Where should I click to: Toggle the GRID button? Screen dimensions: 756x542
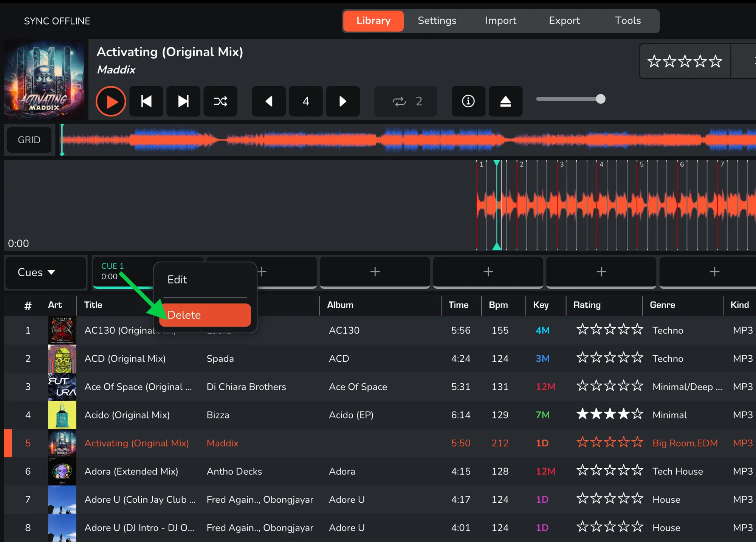click(29, 140)
